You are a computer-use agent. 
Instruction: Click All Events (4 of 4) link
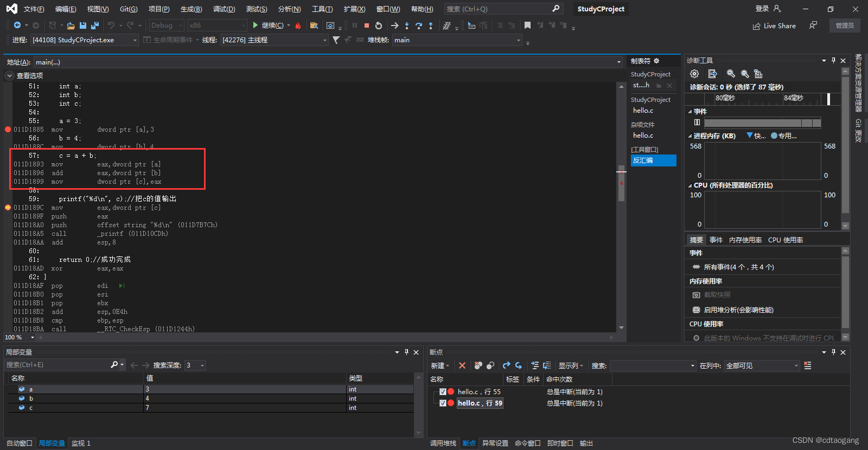tap(739, 267)
